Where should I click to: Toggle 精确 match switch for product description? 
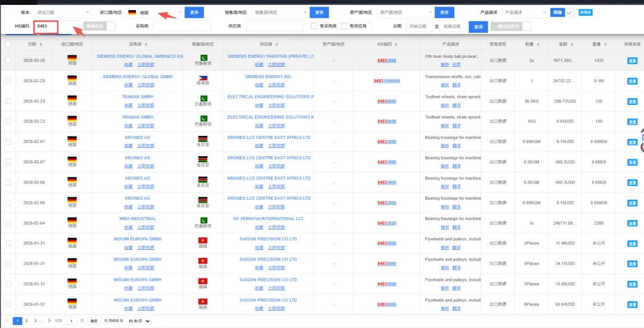point(562,13)
